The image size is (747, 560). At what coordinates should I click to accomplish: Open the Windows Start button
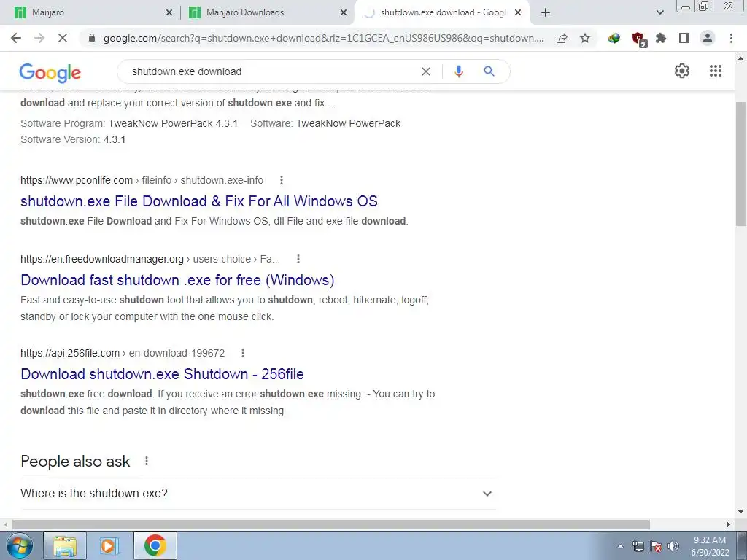(19, 545)
